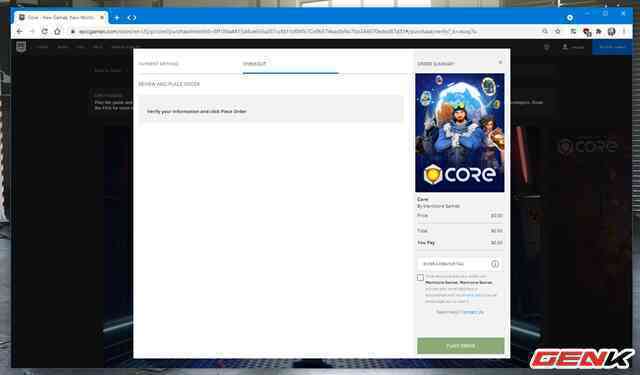Click the browser address bar URL
This screenshot has height=375, width=640.
(278, 31)
